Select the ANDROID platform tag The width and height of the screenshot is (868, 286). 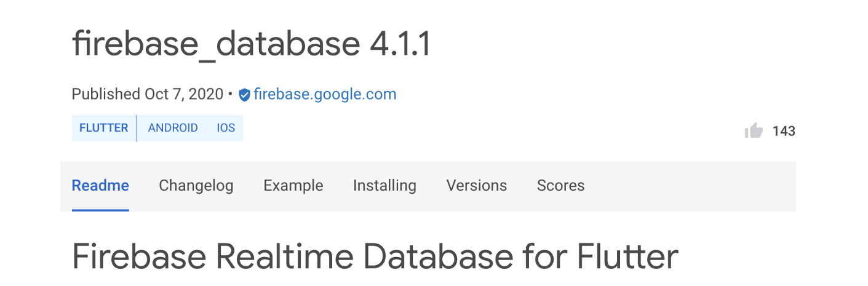point(173,128)
